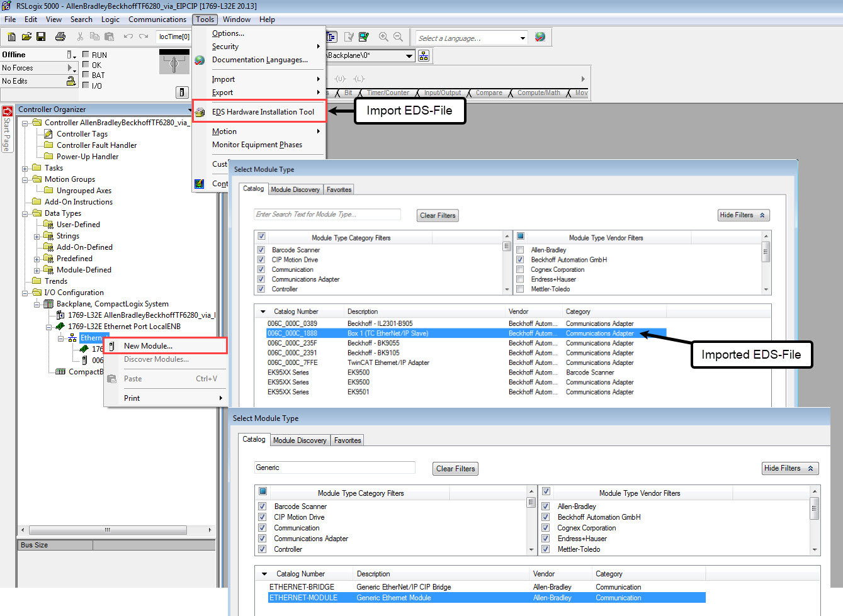This screenshot has width=843, height=616.
Task: Expand the Module-Defined data types node
Action: pos(37,271)
